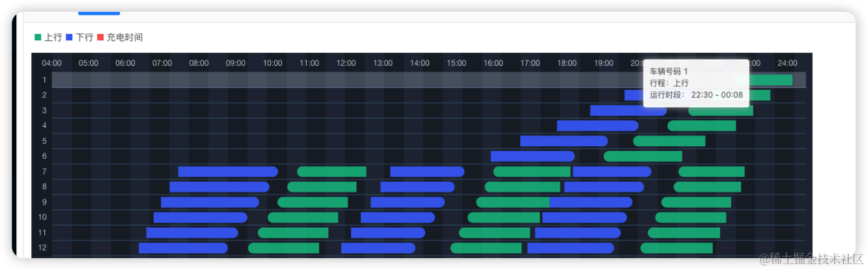Image resolution: width=868 pixels, height=270 pixels.
Task: Click the earliest blue bar in row 10
Action: 201,217
